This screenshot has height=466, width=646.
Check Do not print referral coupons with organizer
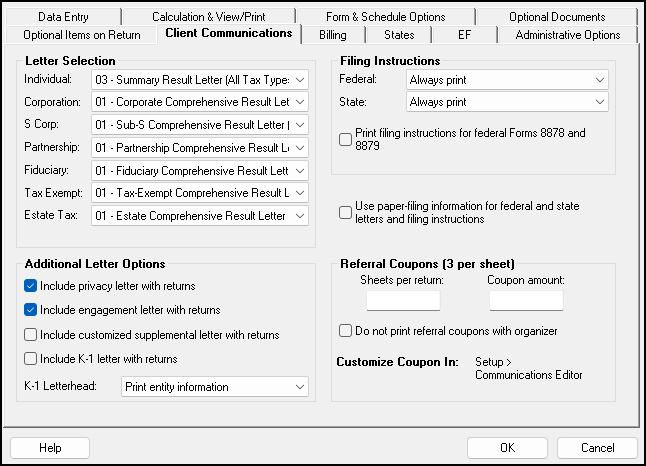(345, 330)
